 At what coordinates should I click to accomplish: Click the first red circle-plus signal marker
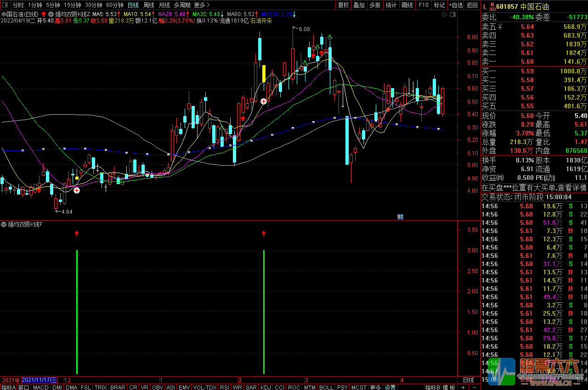point(77,190)
